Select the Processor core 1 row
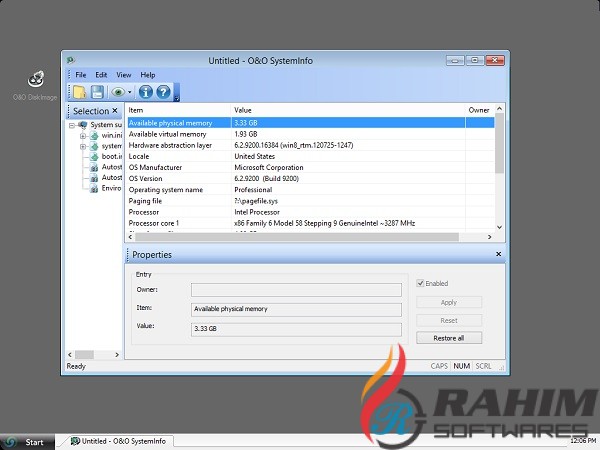Image resolution: width=600 pixels, height=450 pixels. click(x=310, y=223)
